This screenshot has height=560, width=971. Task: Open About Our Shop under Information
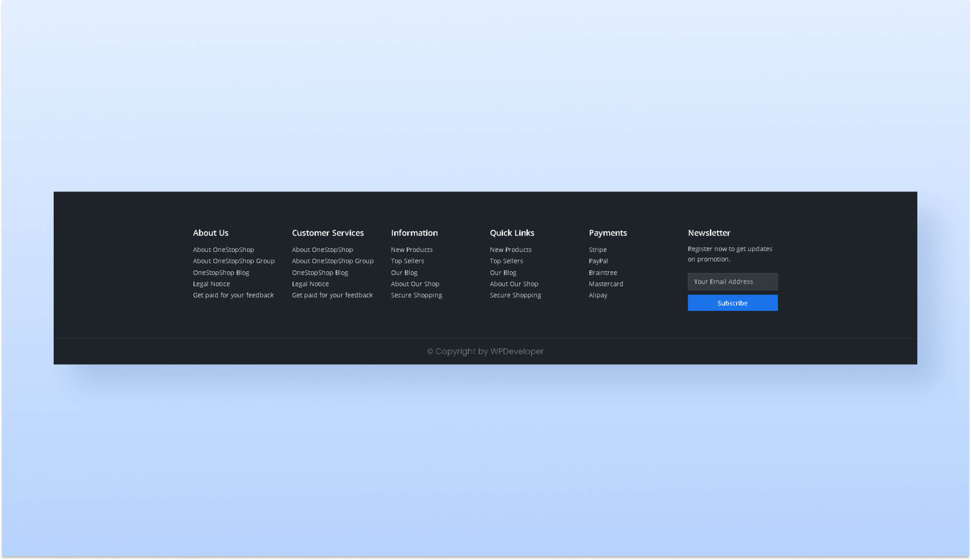click(x=415, y=284)
